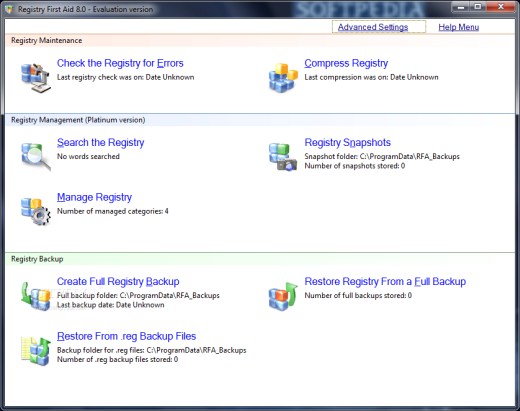Open the Manage Registry link
This screenshot has width=520, height=411.
(x=94, y=197)
